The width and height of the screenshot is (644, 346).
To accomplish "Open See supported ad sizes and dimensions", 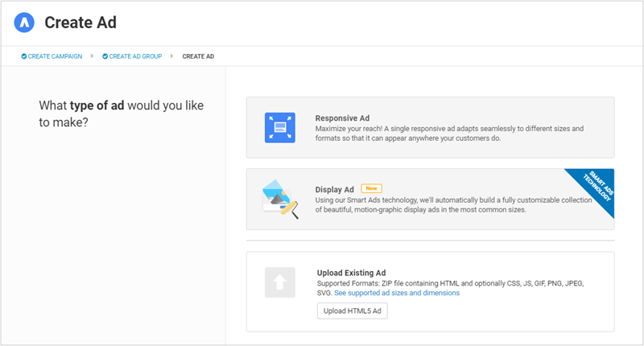I will pyautogui.click(x=397, y=293).
